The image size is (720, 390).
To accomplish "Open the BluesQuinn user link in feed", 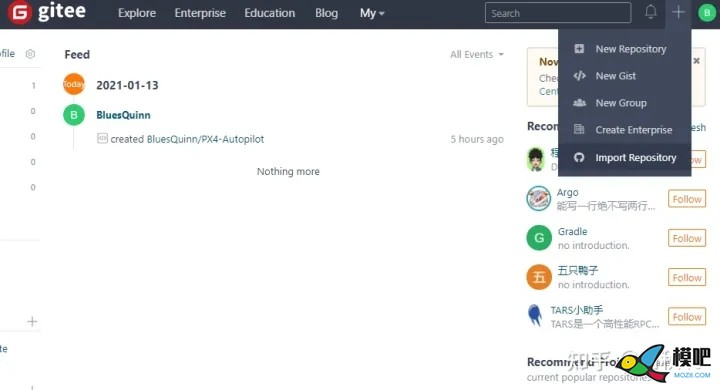I will point(123,115).
